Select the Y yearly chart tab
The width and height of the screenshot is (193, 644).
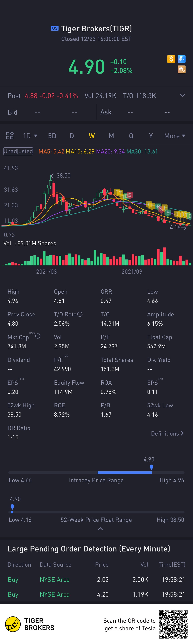151,136
